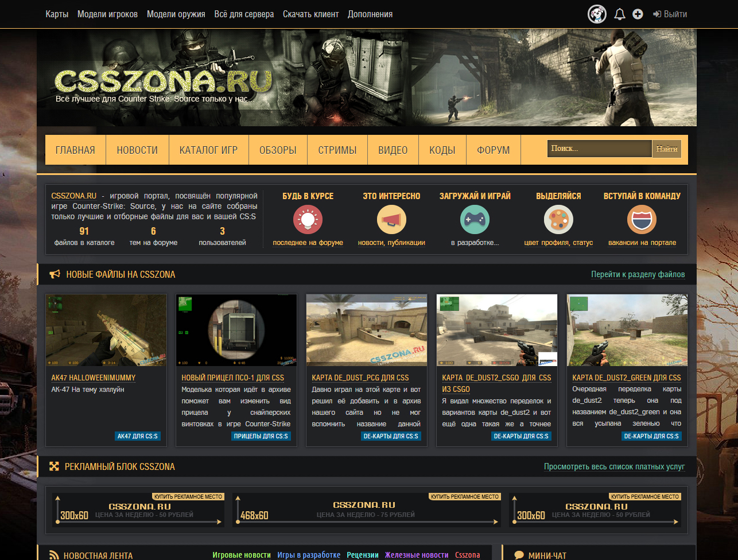Click the Прицелы для CS:S category tag
The width and height of the screenshot is (738, 560).
[x=261, y=436]
